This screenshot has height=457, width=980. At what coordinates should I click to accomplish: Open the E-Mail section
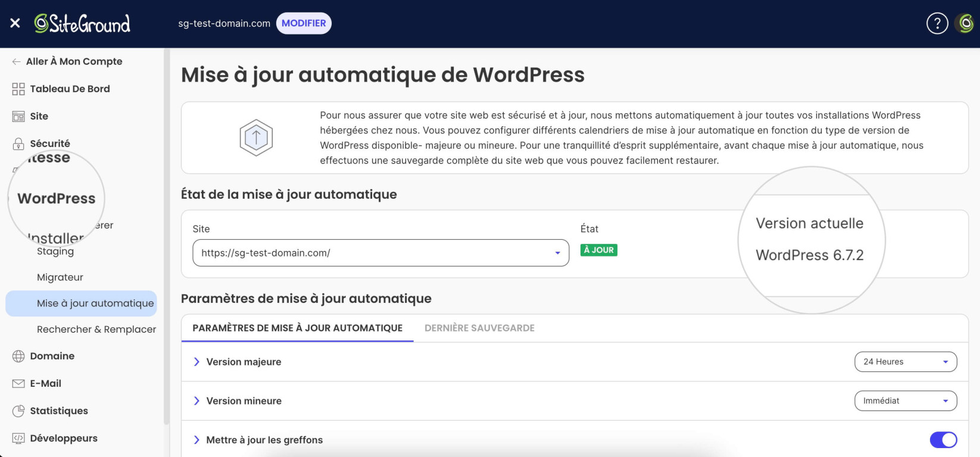pyautogui.click(x=46, y=383)
